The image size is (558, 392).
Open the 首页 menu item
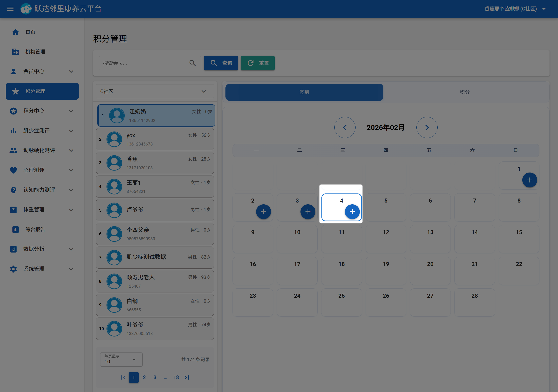point(42,32)
